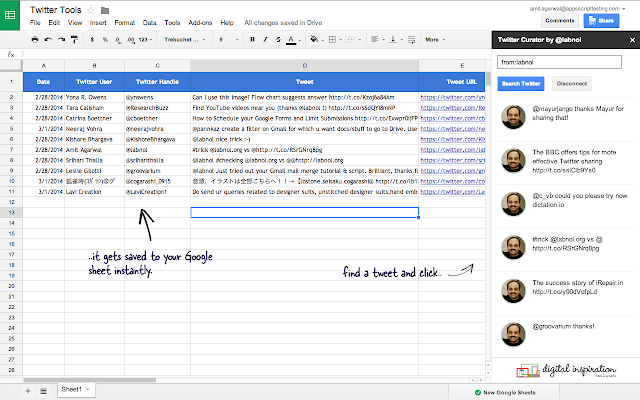Toggle italic formatting
Screen dimensions: 640x400
[x=265, y=40]
